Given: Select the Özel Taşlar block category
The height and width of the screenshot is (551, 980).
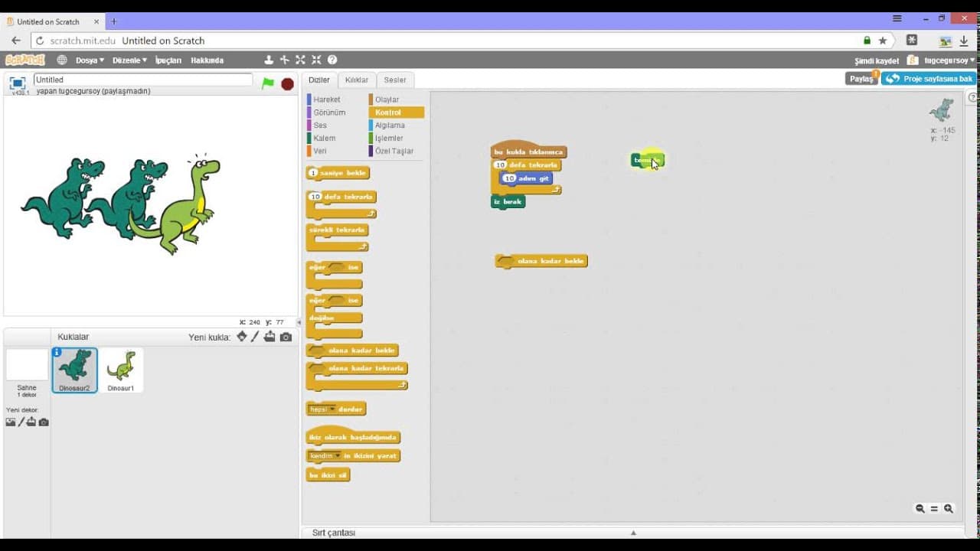Looking at the screenshot, I should coord(394,152).
